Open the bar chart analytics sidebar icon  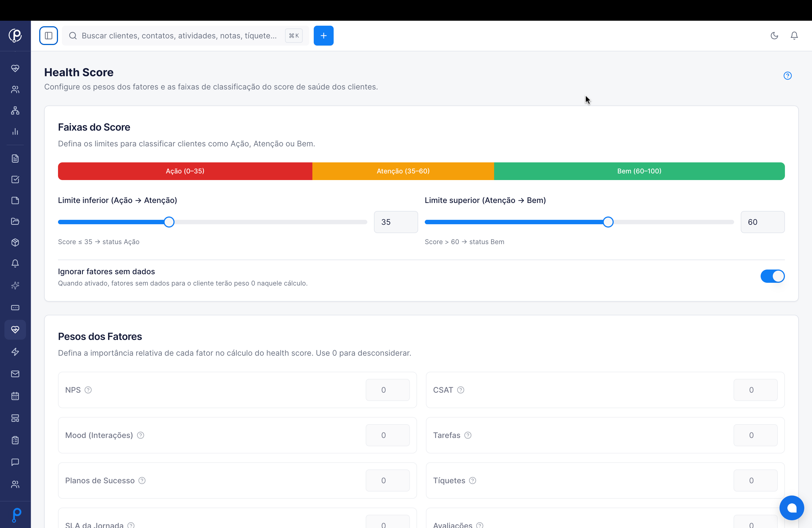tap(15, 132)
